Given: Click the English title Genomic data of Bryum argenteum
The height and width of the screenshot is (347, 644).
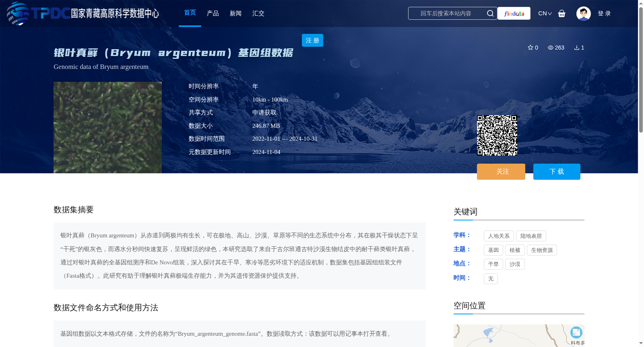Looking at the screenshot, I should [x=101, y=67].
